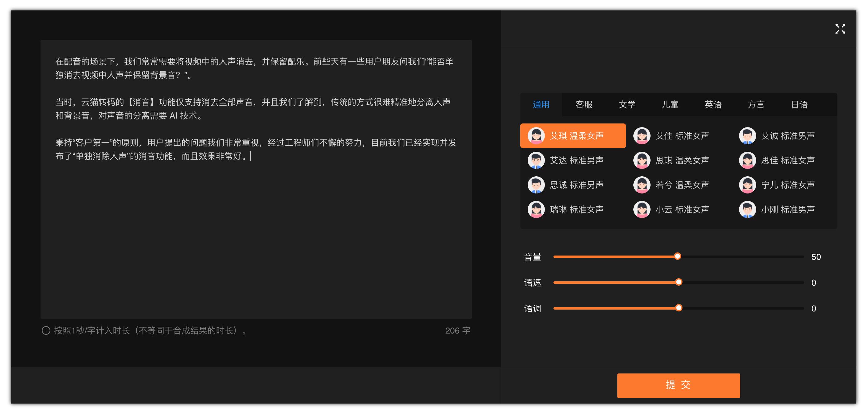Click 艾佳 标准女声 avatar icon
The height and width of the screenshot is (414, 868).
point(642,136)
